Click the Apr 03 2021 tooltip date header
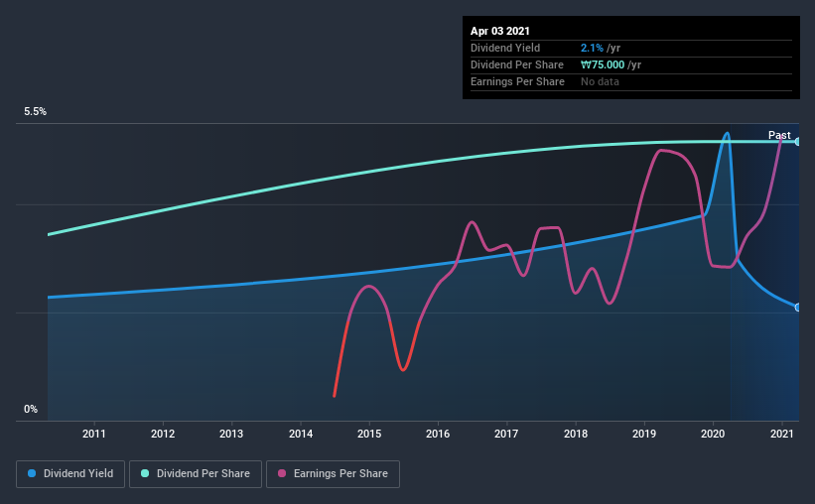Screen dimensions: 815x504 pyautogui.click(x=500, y=31)
